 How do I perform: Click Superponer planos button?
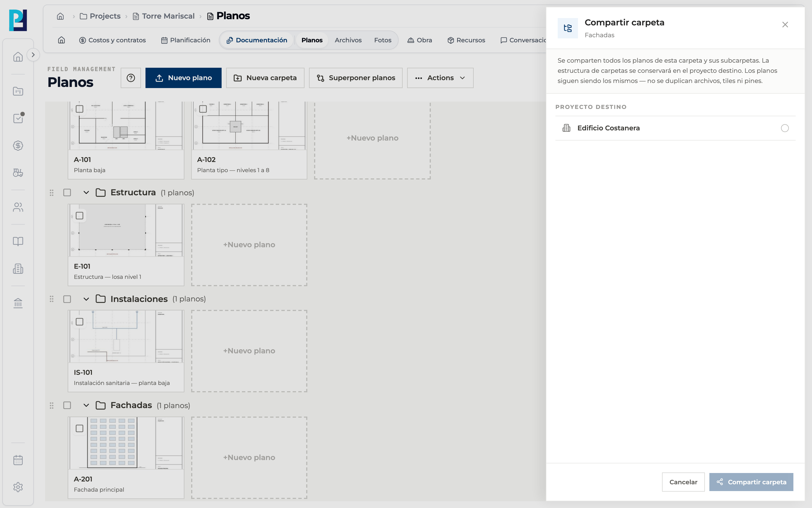click(x=356, y=78)
